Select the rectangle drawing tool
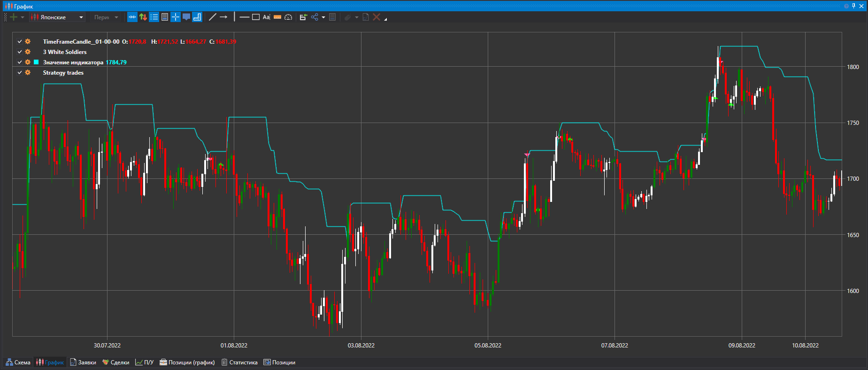Image resolution: width=868 pixels, height=370 pixels. [x=256, y=17]
